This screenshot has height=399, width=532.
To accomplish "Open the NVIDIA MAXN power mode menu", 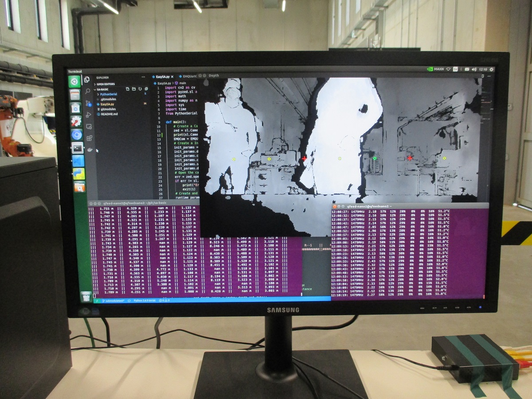I will [435, 69].
